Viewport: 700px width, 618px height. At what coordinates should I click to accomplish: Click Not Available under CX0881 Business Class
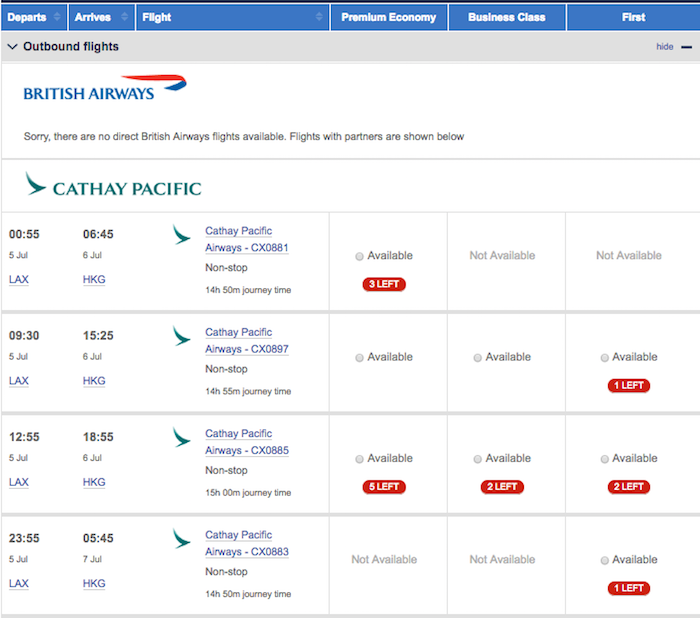click(x=502, y=255)
